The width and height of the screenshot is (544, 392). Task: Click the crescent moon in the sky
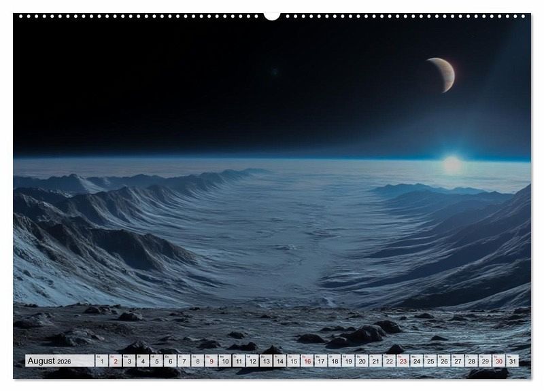coord(443,74)
